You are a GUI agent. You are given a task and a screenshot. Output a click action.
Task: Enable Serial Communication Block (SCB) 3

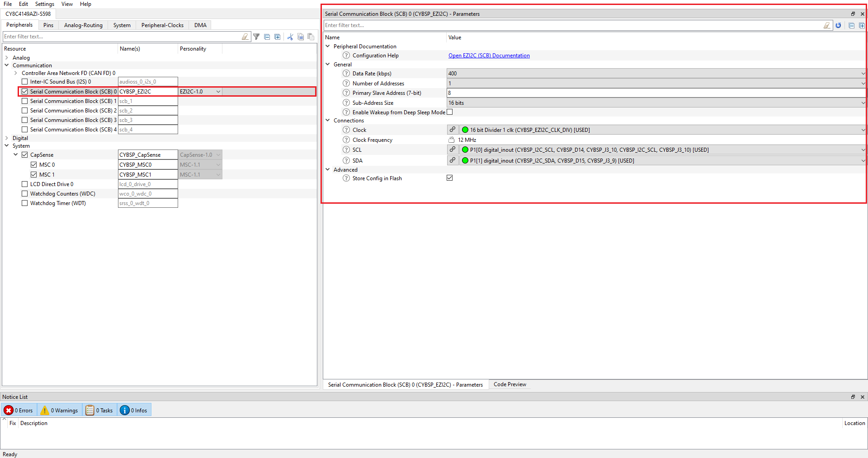pos(25,120)
